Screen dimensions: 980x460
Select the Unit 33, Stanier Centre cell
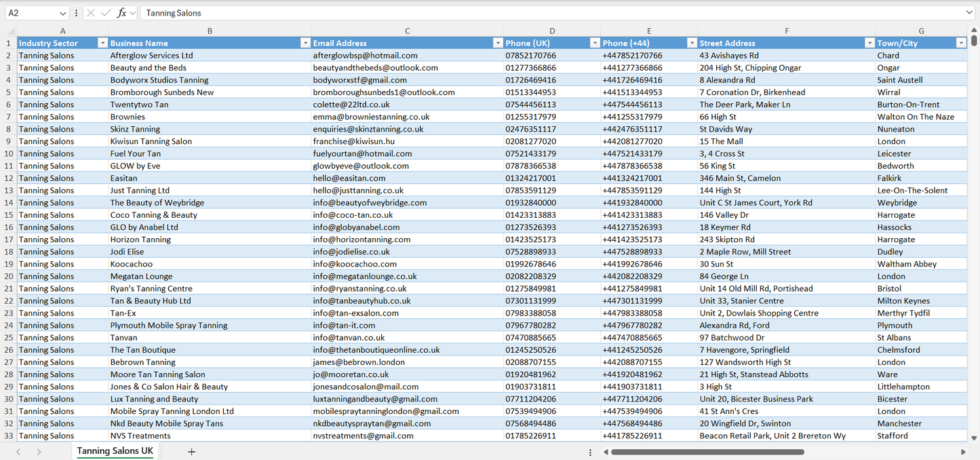(x=787, y=301)
